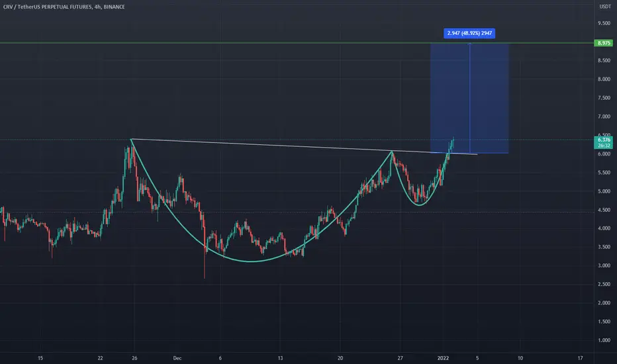Click the 2.500 price axis value

[x=604, y=284]
